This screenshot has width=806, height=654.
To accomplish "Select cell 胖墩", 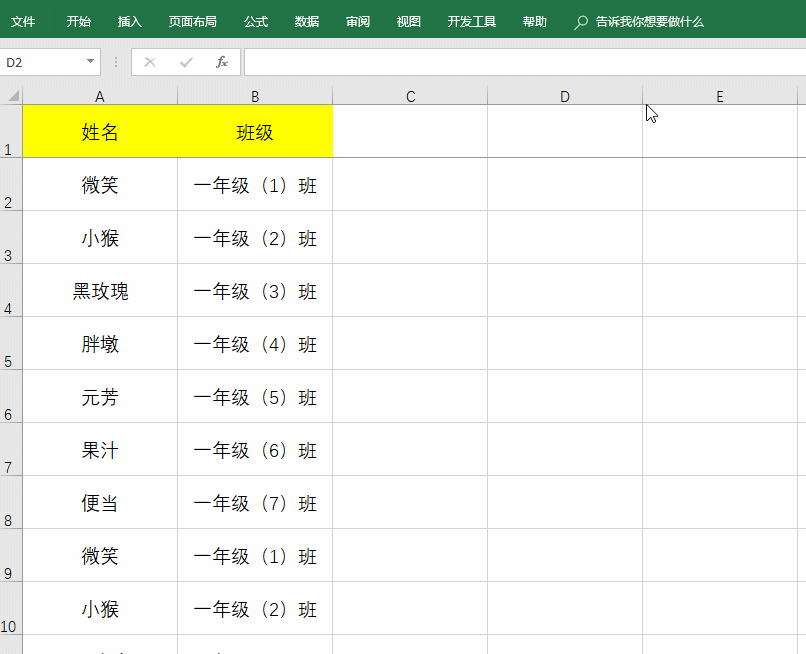I will coord(100,343).
